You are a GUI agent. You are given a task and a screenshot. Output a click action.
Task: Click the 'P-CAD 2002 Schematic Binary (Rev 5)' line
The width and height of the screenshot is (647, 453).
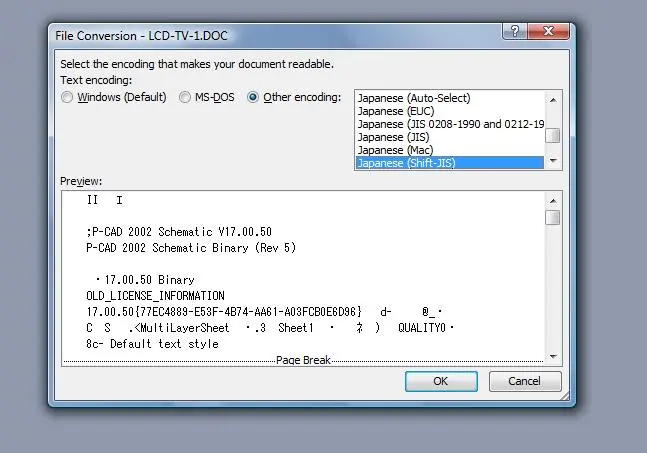click(x=191, y=248)
